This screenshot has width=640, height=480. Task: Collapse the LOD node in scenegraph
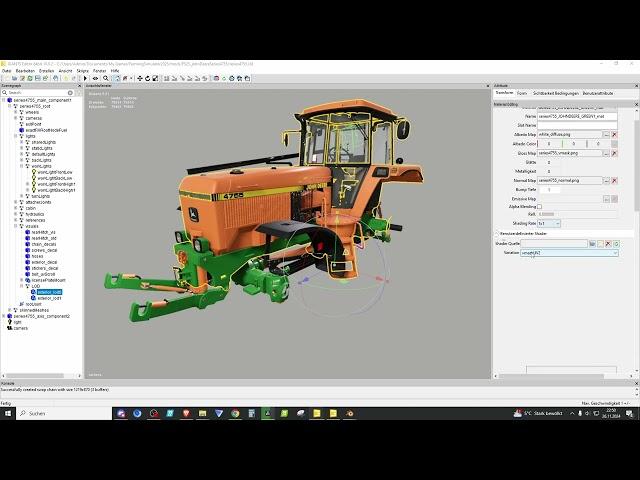click(22, 286)
